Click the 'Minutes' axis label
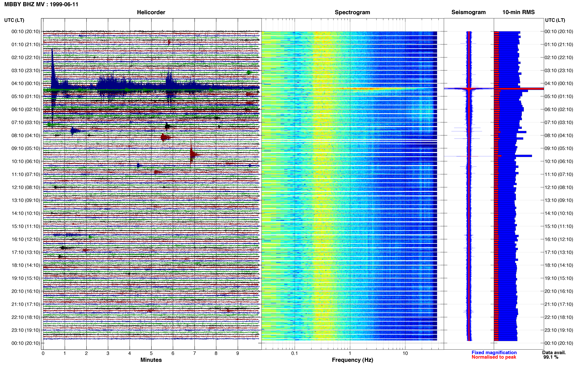The height and width of the screenshot is (368, 588). 151,360
